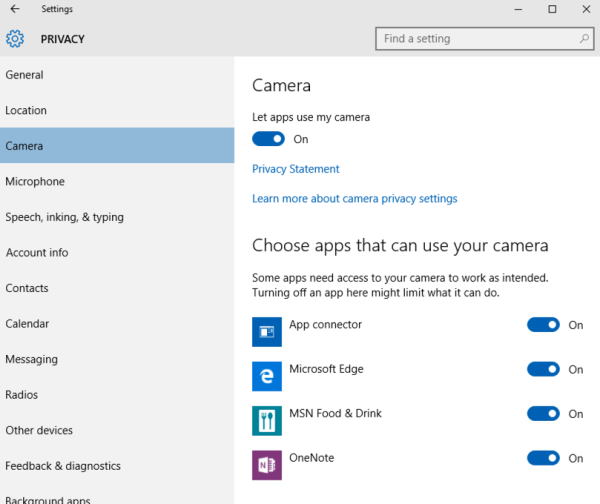Open the Location privacy section
Image resolution: width=600 pixels, height=504 pixels.
117,110
